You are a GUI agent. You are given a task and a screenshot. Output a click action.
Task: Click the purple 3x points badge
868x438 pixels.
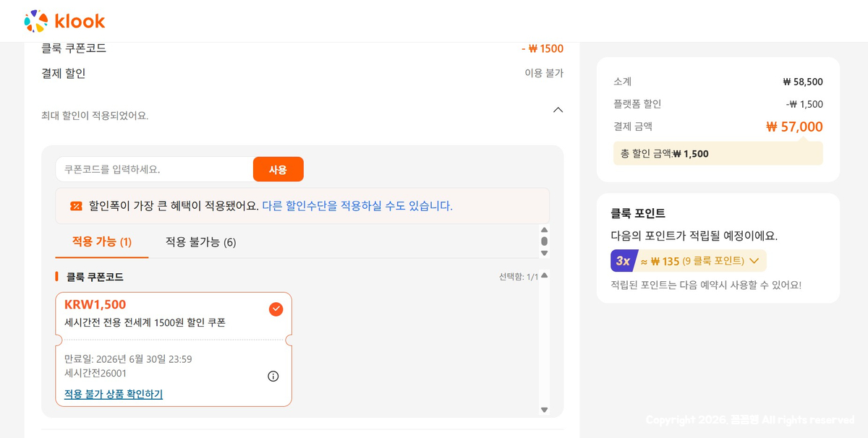[x=623, y=261]
